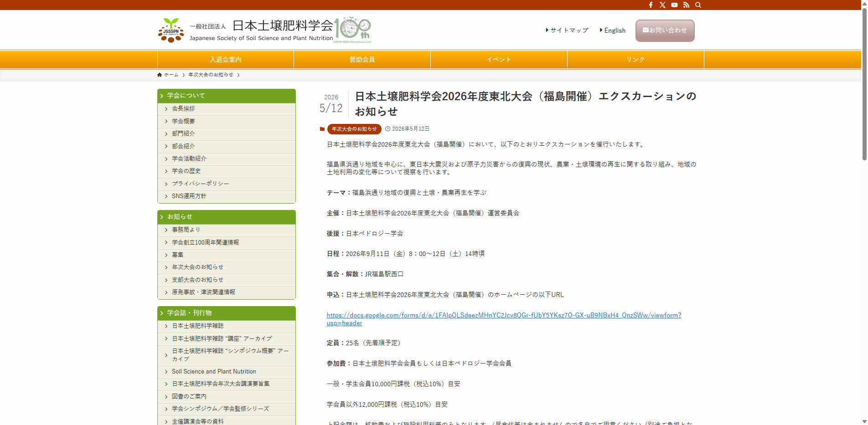
Task: Open "シンポジウム概要" アーカイブ sidebar item
Action: tap(227, 355)
